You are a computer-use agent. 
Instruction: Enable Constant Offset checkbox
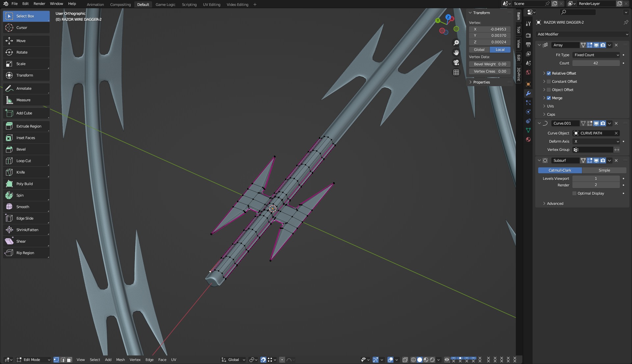(549, 82)
